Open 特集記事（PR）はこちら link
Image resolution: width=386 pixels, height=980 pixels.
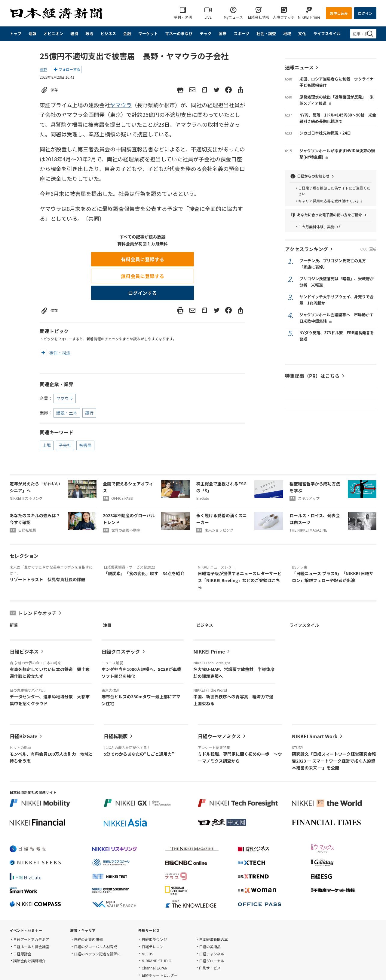pos(314,376)
